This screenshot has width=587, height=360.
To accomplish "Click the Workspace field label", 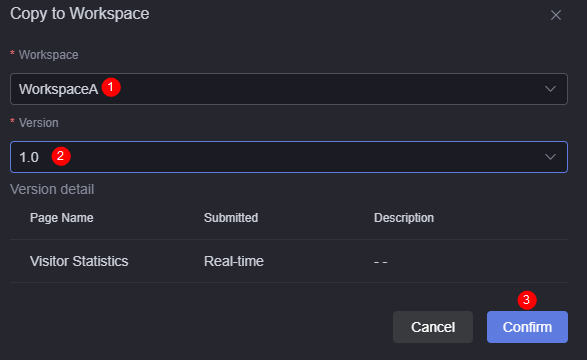I will point(49,55).
